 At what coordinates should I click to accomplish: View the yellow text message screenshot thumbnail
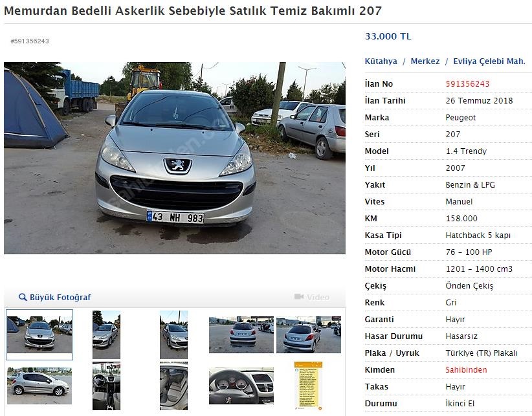(309, 386)
